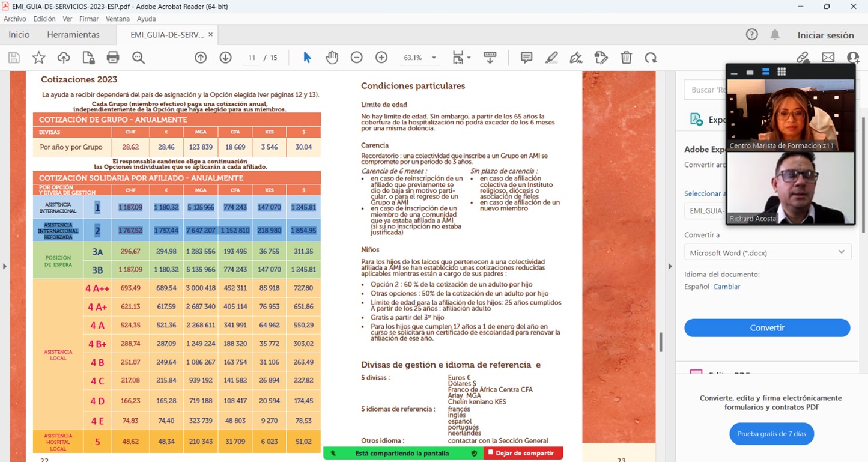Select the highlight text tool
The width and height of the screenshot is (868, 462).
coord(551,58)
